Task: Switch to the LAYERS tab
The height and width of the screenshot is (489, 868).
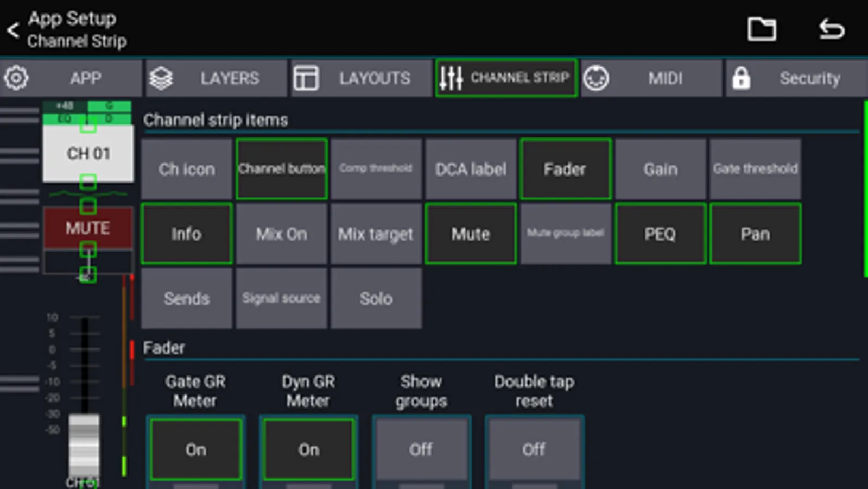Action: 216,78
